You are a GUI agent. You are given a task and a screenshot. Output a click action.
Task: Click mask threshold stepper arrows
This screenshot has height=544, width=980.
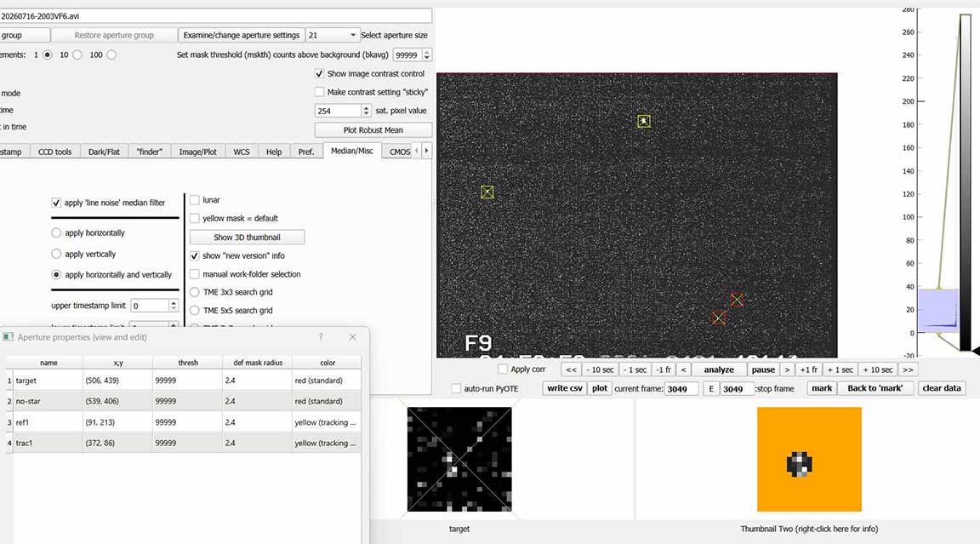coord(427,55)
